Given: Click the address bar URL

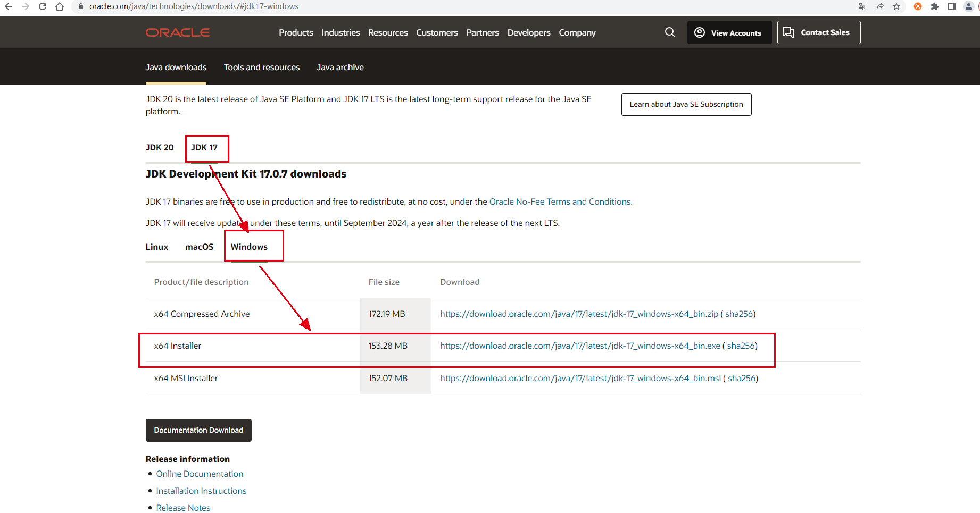Looking at the screenshot, I should pos(194,6).
